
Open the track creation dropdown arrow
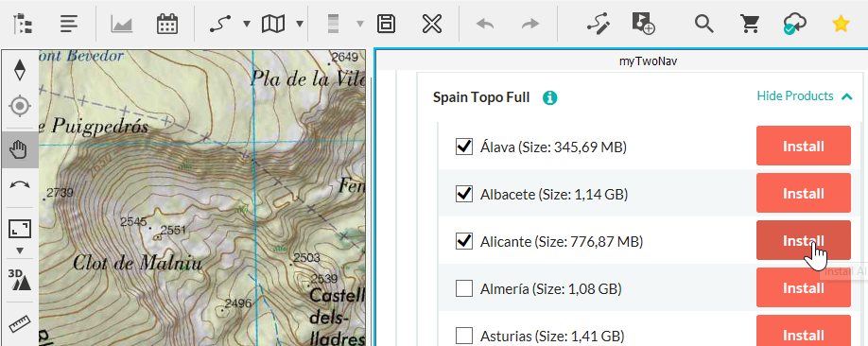point(247,24)
